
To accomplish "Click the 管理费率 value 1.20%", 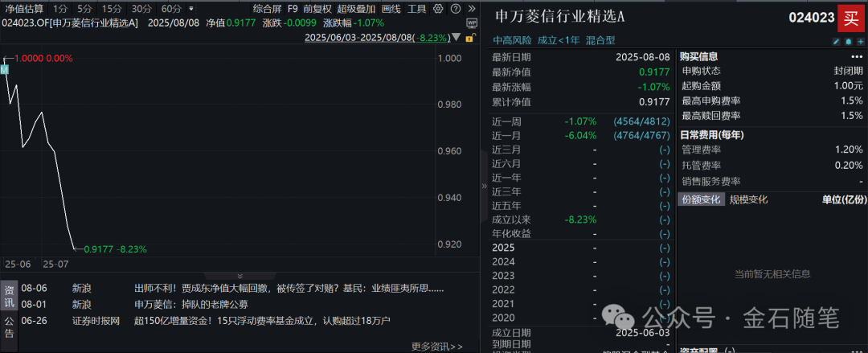I will 850,150.
